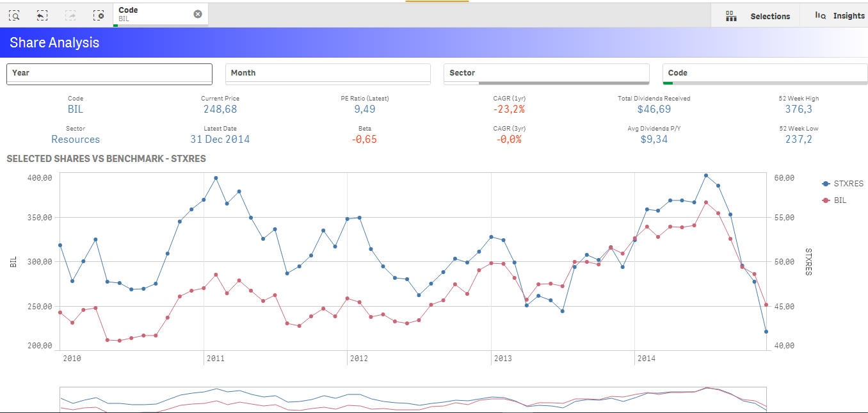This screenshot has width=868, height=413.
Task: Expand the Sector filter pane
Action: click(x=546, y=73)
